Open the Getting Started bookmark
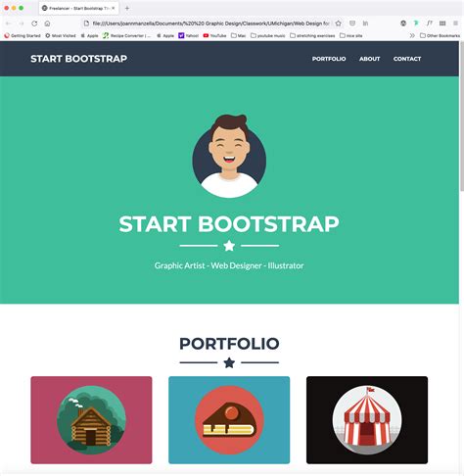 (x=23, y=35)
